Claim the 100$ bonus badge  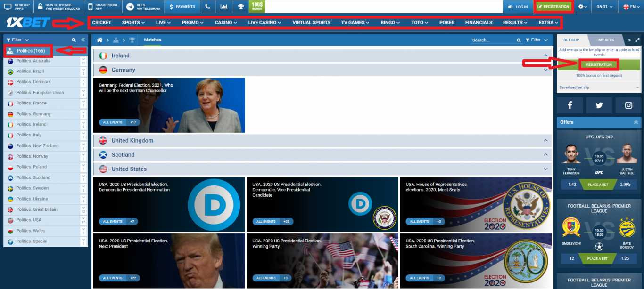pos(257,7)
